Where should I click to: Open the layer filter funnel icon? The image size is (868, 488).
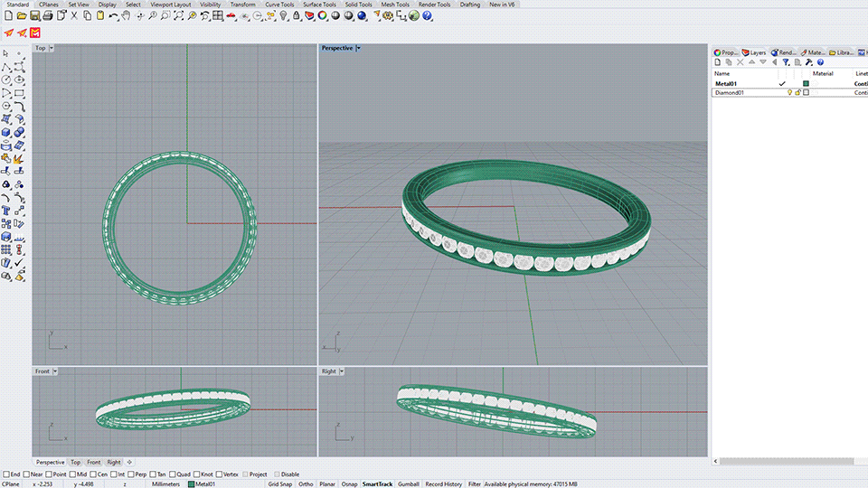pos(786,62)
